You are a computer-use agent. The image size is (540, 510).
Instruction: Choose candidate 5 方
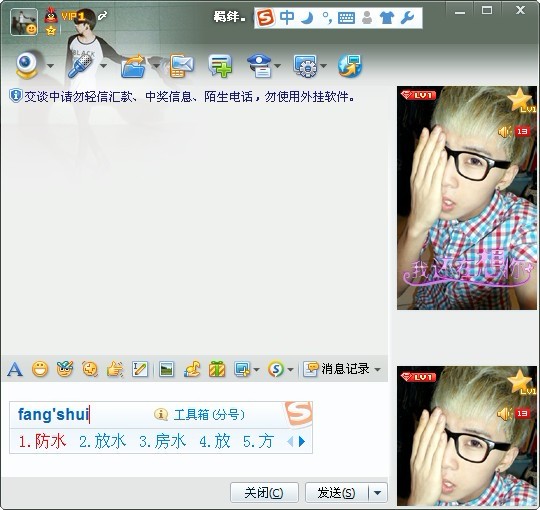point(258,441)
